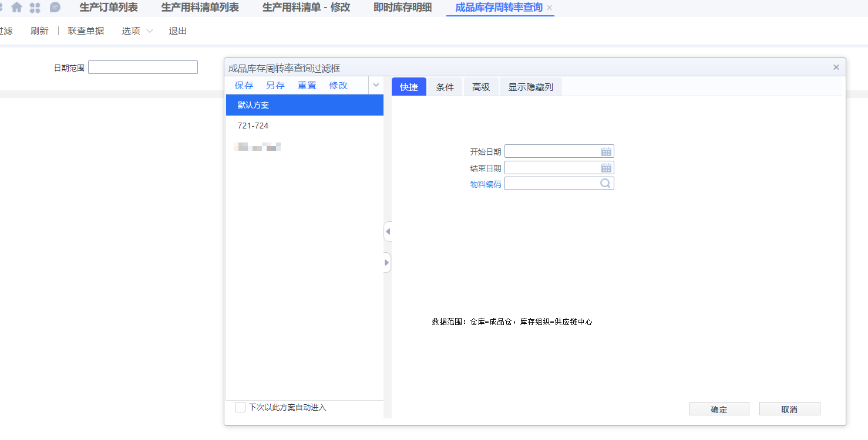This screenshot has height=440, width=868.
Task: Open the 选项 dropdown menu
Action: tap(137, 31)
